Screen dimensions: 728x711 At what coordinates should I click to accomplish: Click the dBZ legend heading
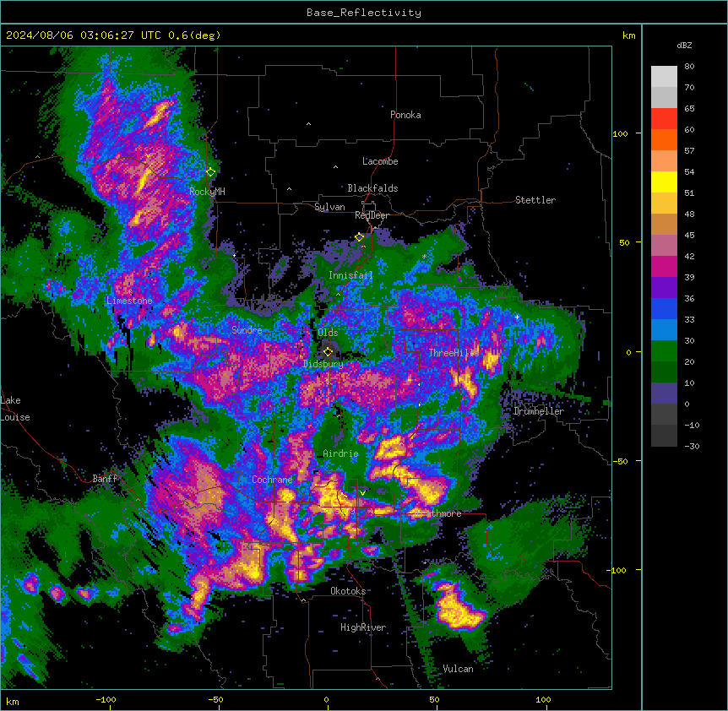tap(684, 46)
